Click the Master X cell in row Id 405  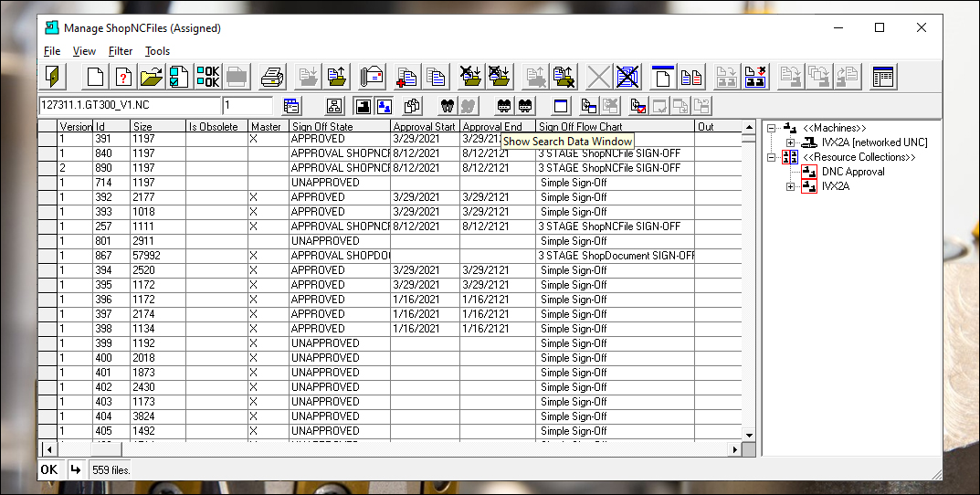[x=269, y=431]
